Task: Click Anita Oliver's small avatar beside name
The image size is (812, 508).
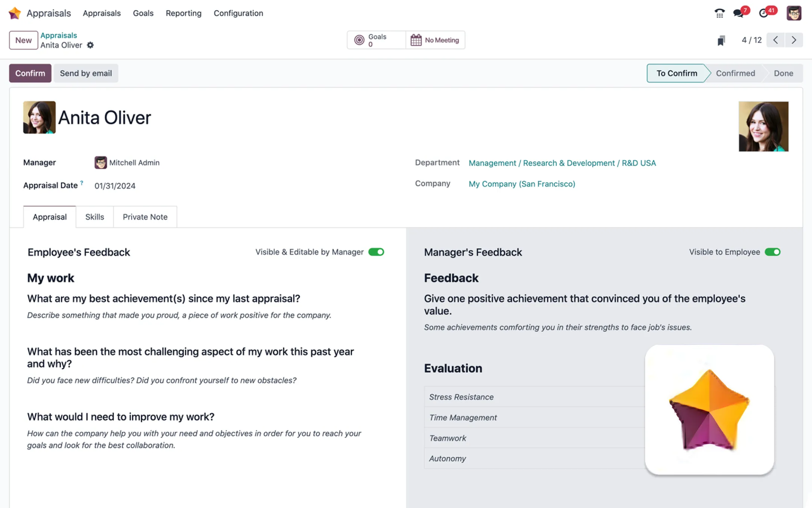Action: tap(39, 117)
